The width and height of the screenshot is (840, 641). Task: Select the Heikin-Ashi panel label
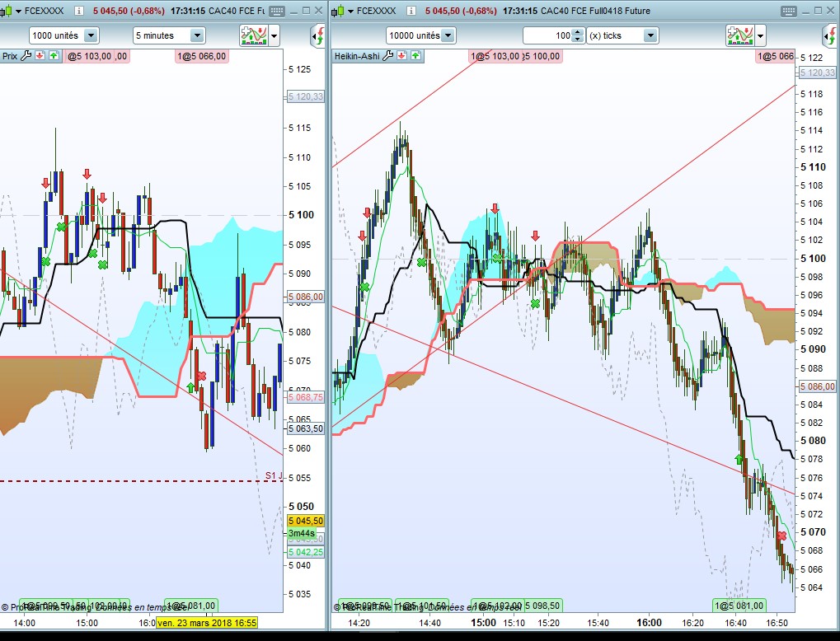pos(357,56)
